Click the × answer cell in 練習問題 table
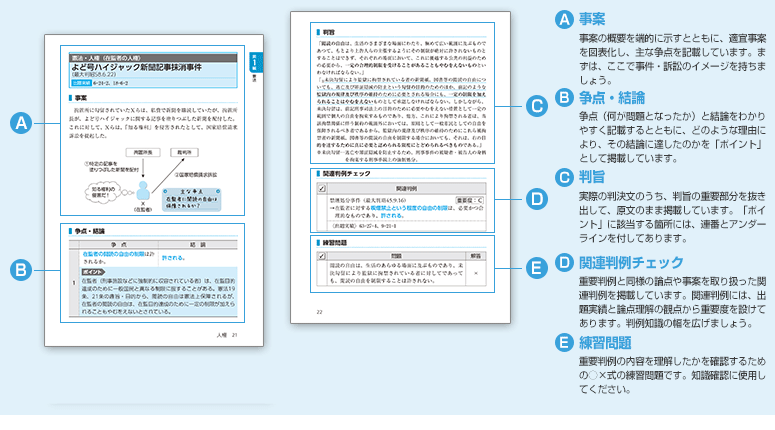775x430 pixels. coord(476,271)
